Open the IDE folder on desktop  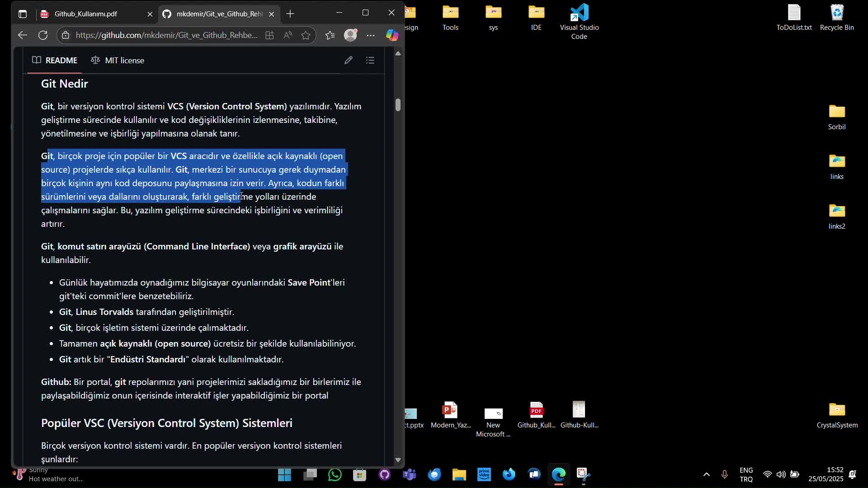click(x=536, y=18)
